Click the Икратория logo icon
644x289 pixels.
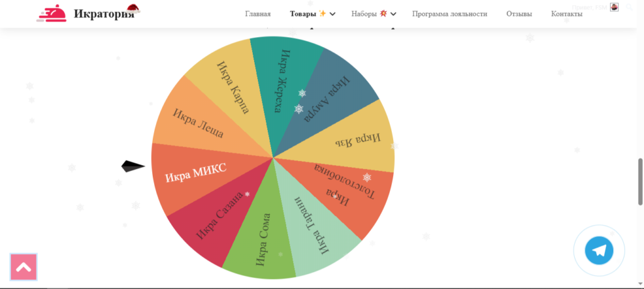click(52, 14)
